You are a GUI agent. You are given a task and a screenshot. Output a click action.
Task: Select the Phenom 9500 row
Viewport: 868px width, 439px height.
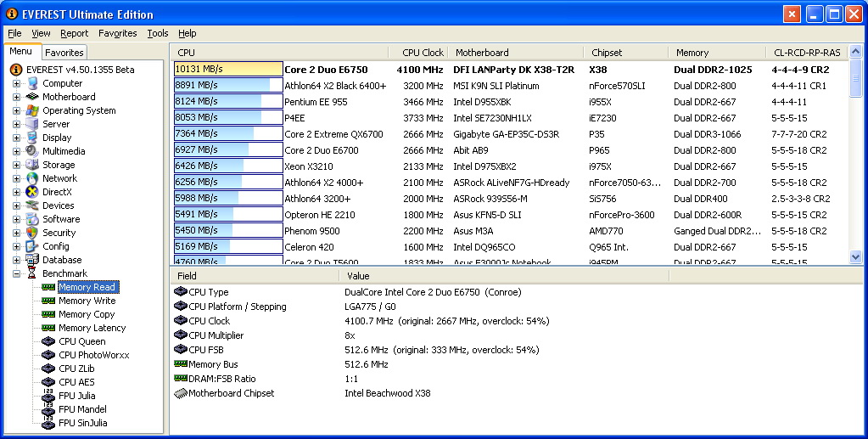click(x=511, y=231)
